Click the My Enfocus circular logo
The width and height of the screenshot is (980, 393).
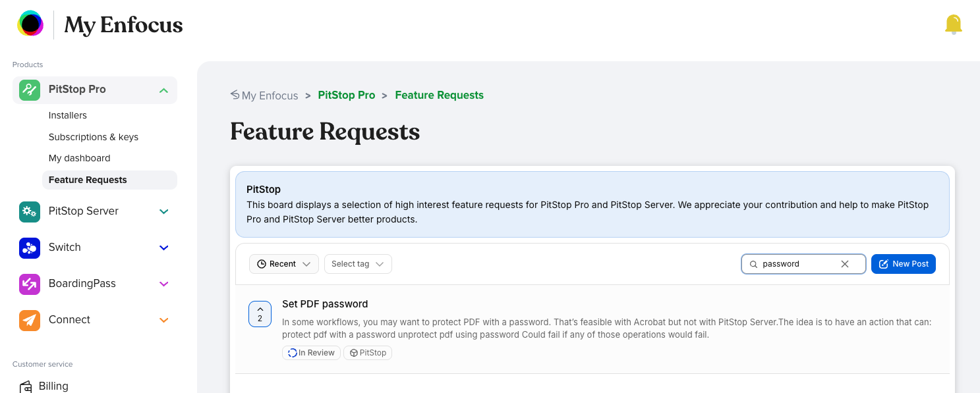point(30,24)
